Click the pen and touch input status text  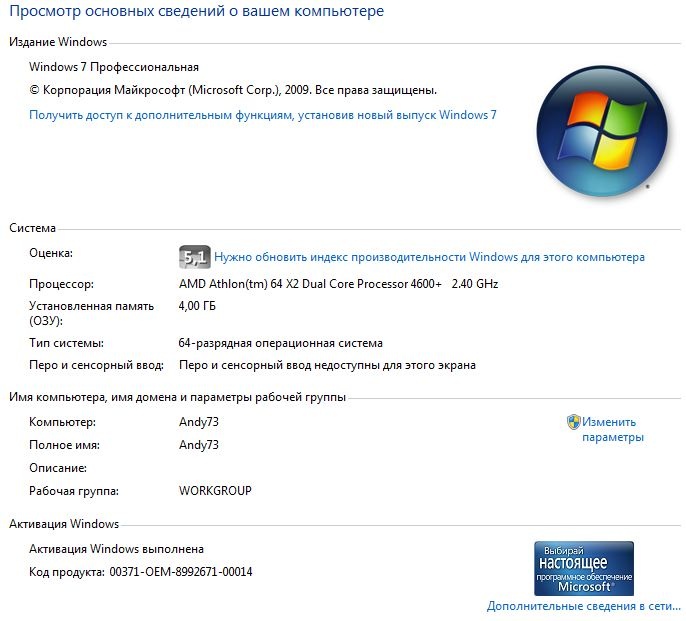(x=327, y=365)
